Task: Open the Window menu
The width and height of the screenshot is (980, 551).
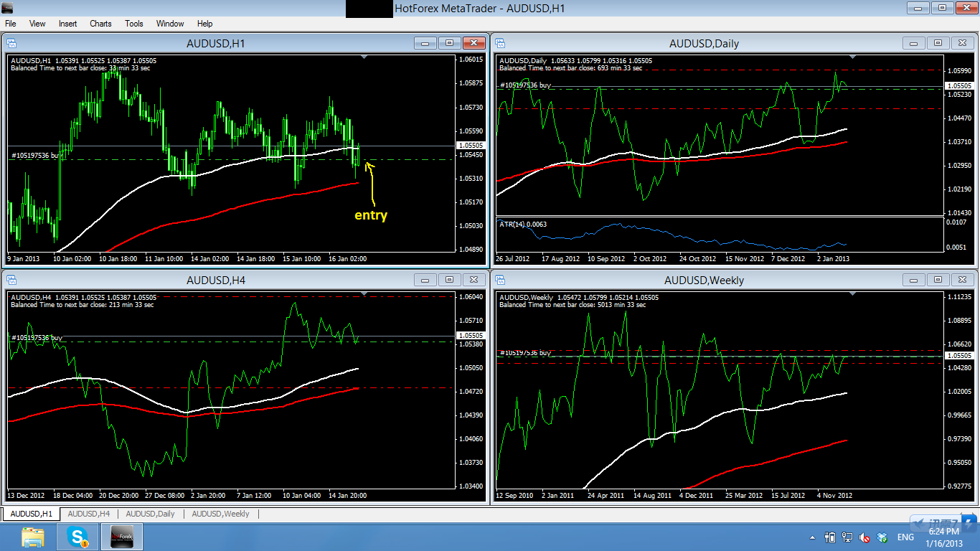Action: [x=170, y=24]
